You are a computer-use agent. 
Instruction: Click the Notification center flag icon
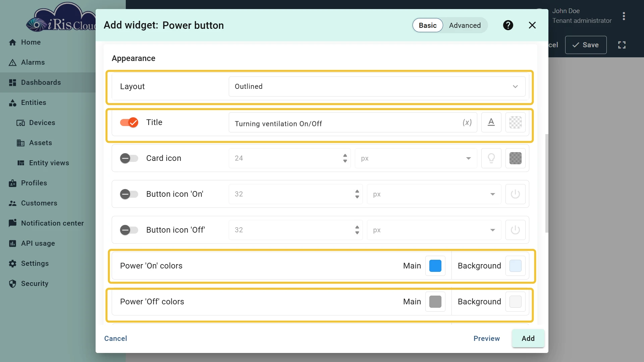12,223
